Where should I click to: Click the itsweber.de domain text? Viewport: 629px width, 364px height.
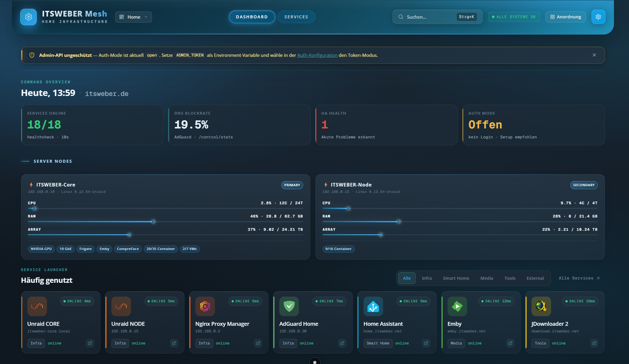(107, 94)
